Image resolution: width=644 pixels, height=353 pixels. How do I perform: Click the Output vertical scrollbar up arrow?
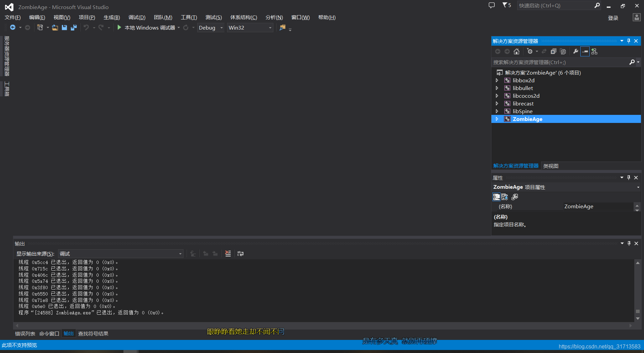638,263
